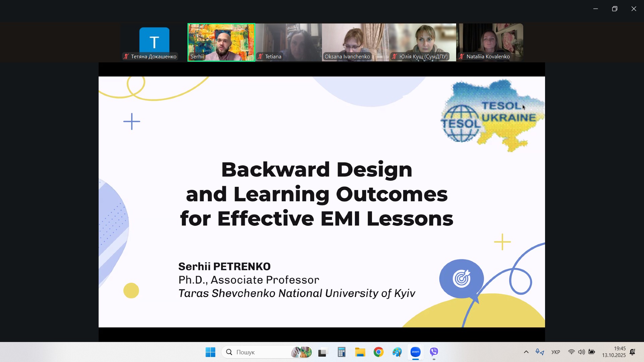Click the Пошук taskbar search field
Viewport: 644px width, 362px height.
(x=262, y=352)
